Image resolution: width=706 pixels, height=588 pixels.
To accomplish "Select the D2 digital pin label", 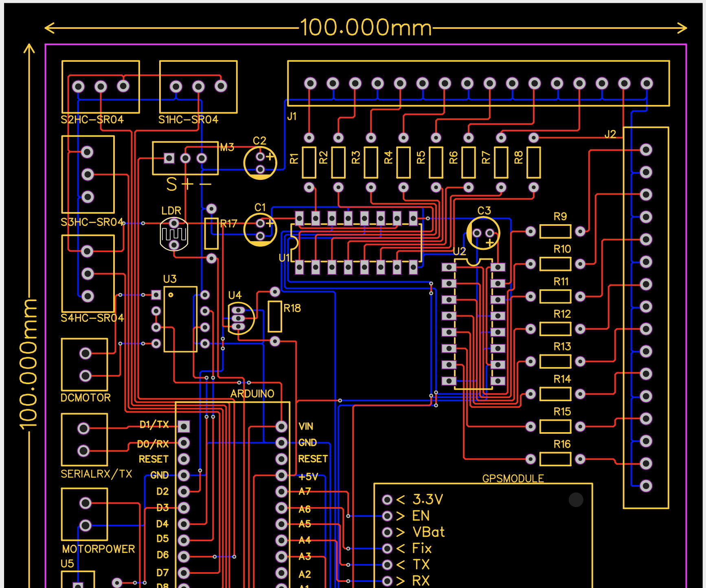I will pyautogui.click(x=162, y=492).
